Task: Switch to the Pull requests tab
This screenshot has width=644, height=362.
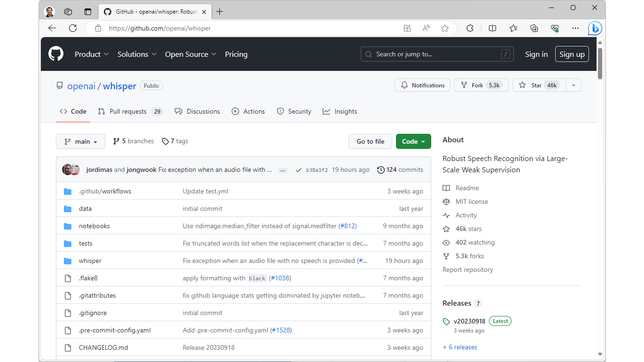Action: (x=128, y=111)
